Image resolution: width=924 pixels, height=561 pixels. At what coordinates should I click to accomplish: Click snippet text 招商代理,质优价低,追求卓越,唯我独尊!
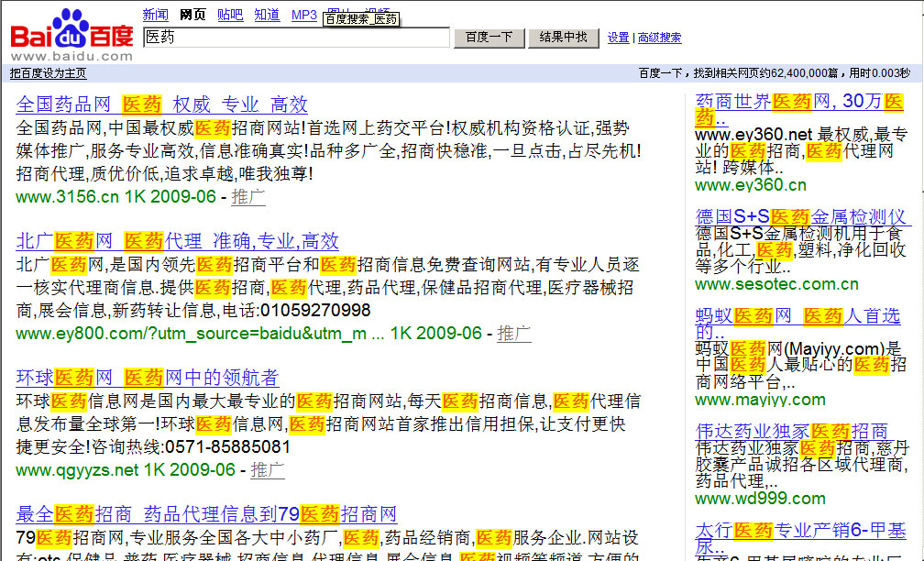click(x=165, y=174)
